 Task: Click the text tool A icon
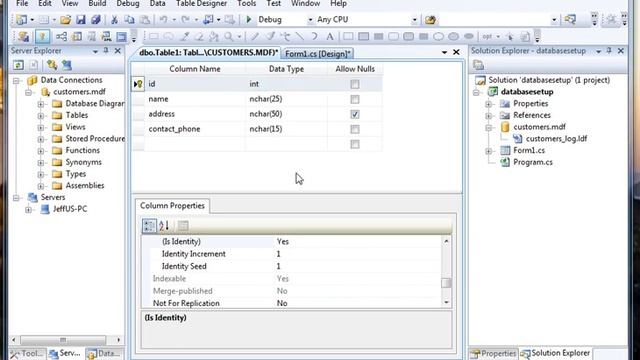(x=330, y=37)
